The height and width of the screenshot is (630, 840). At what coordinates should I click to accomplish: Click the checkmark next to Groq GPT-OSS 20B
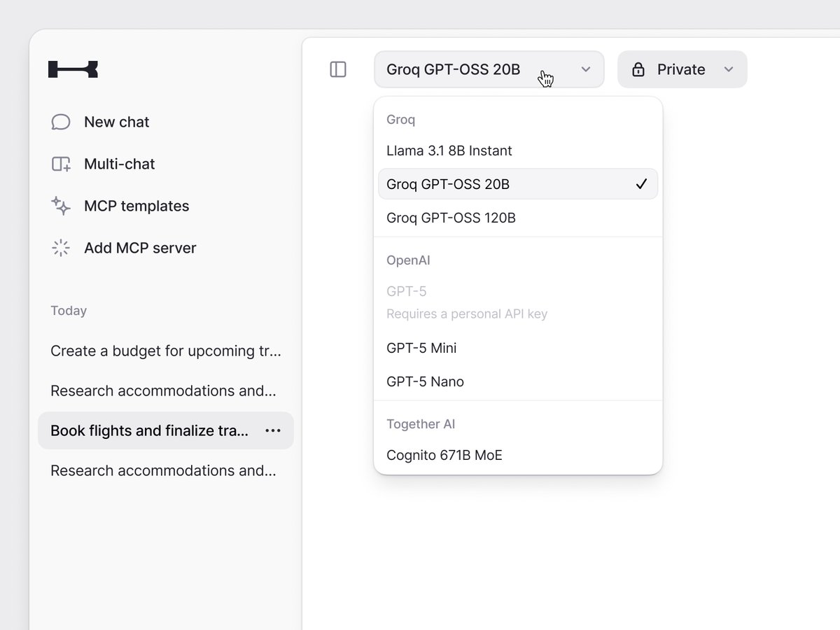click(641, 184)
